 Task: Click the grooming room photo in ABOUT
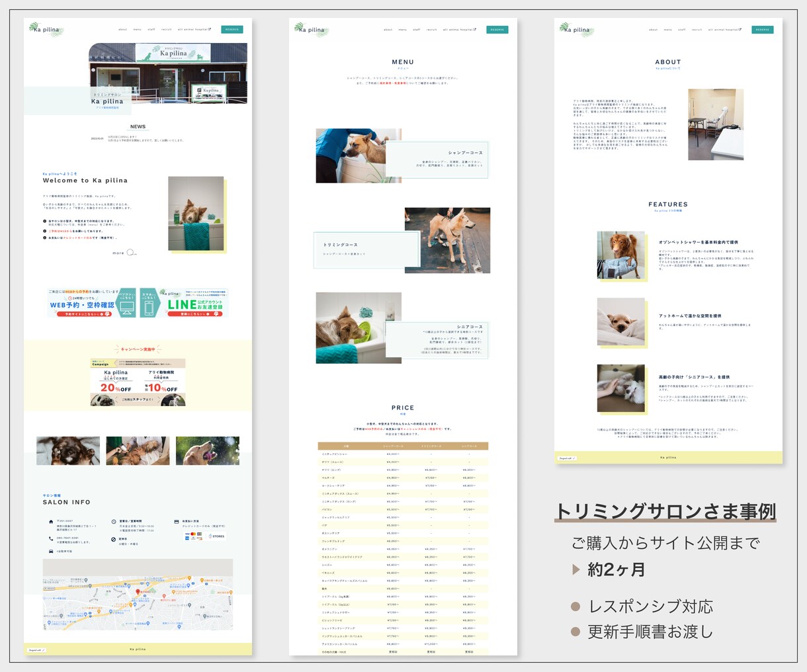(x=716, y=124)
